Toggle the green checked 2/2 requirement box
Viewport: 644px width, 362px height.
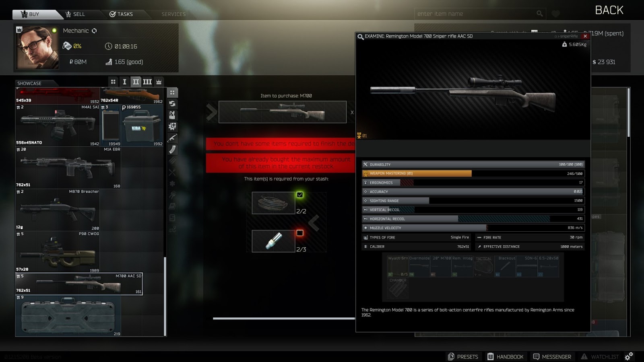click(x=300, y=195)
